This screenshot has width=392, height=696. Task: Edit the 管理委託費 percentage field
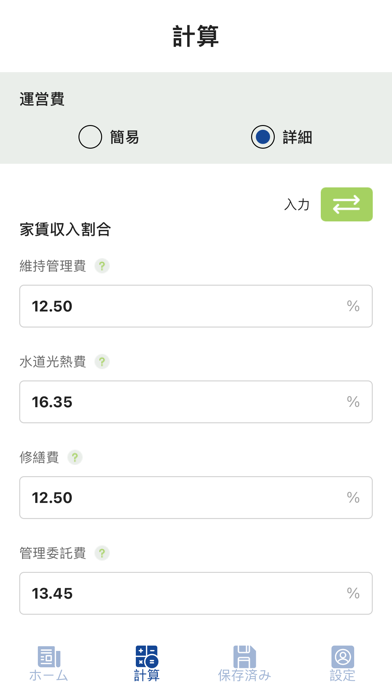pos(196,593)
